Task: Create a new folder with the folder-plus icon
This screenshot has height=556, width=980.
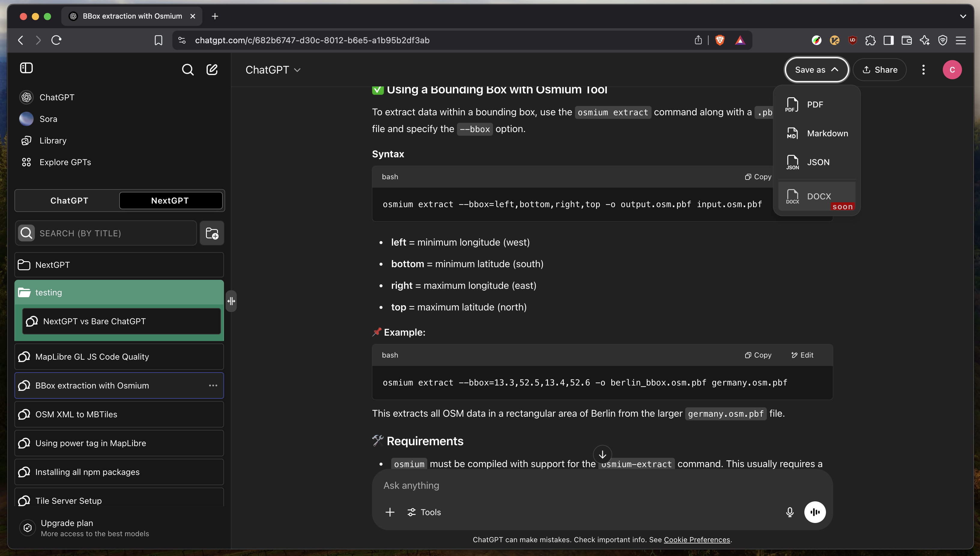Action: (212, 233)
